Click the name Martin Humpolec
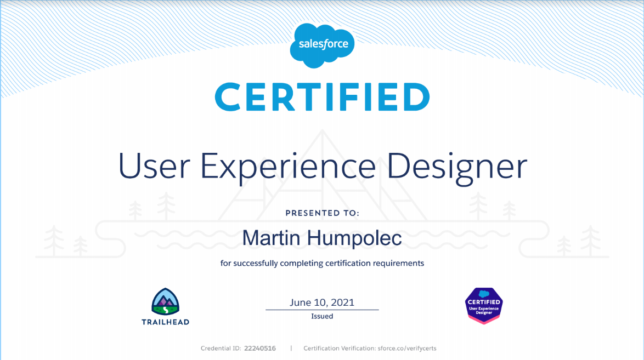 pos(322,238)
